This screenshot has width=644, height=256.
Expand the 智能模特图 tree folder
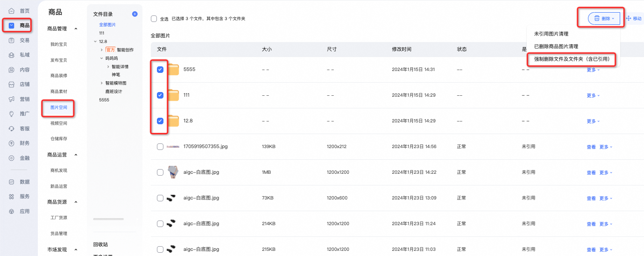[101, 83]
